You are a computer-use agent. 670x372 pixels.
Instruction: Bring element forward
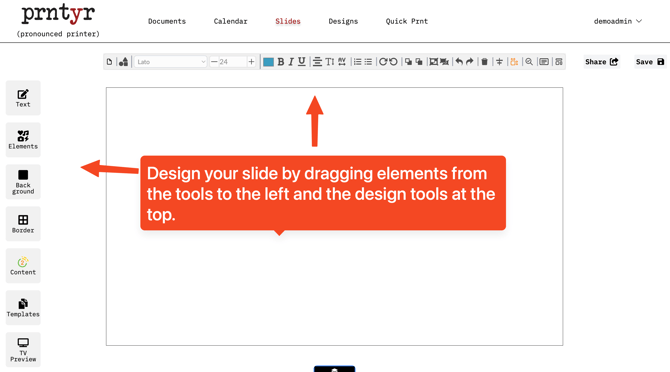[408, 62]
